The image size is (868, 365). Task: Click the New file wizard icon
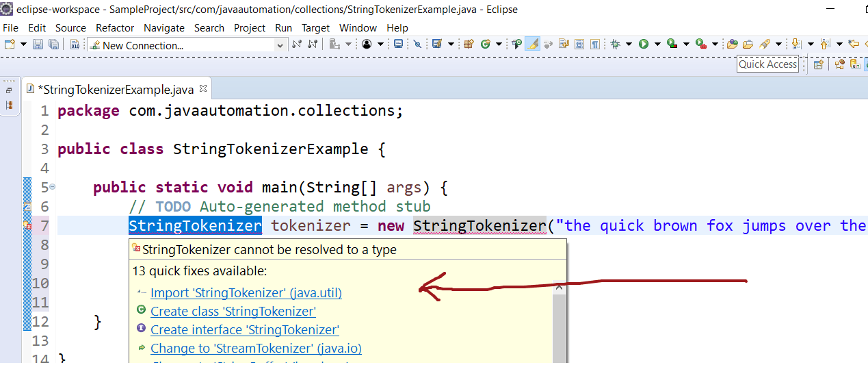tap(9, 45)
